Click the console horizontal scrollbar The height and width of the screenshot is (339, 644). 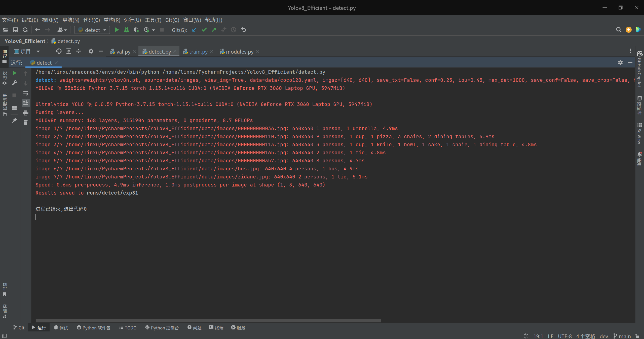tap(208, 321)
